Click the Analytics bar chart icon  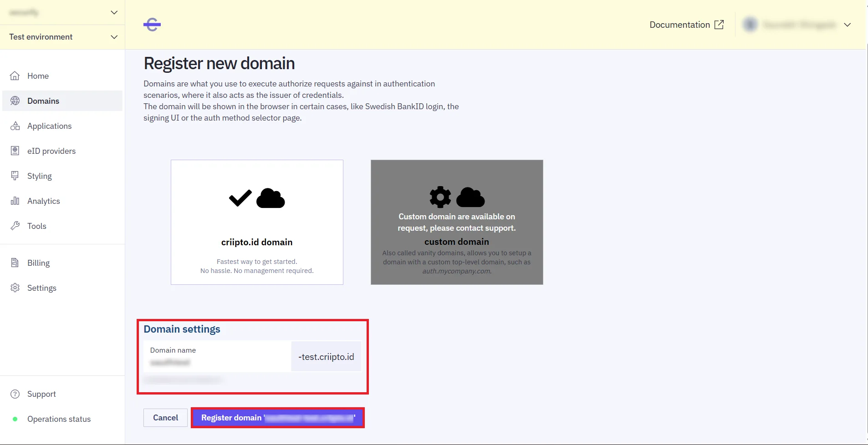15,201
